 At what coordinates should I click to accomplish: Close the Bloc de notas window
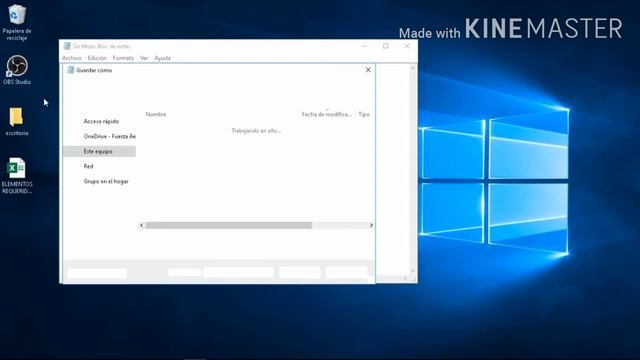407,46
